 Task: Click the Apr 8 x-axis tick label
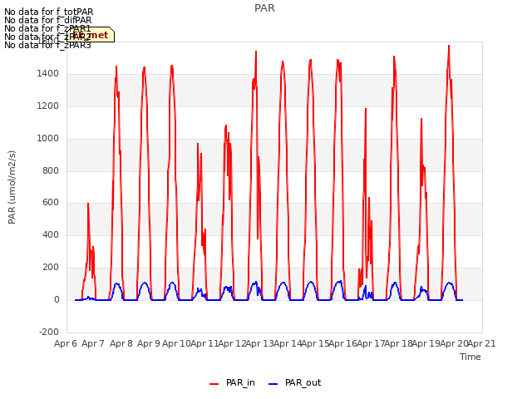coord(121,343)
